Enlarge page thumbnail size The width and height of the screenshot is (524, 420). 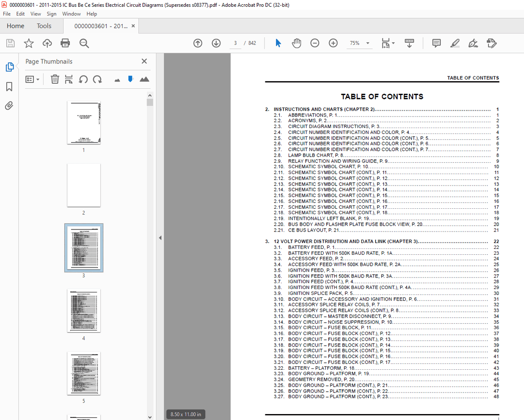click(x=144, y=79)
